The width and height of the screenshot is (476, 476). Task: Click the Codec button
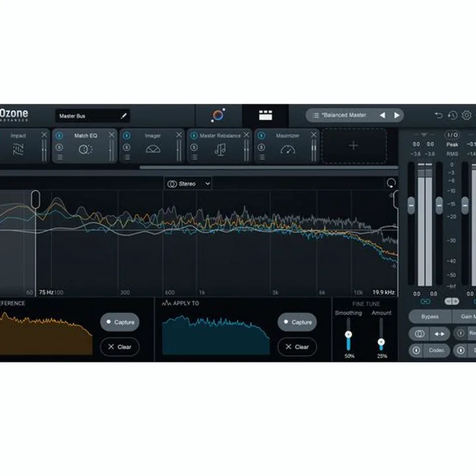pos(436,350)
